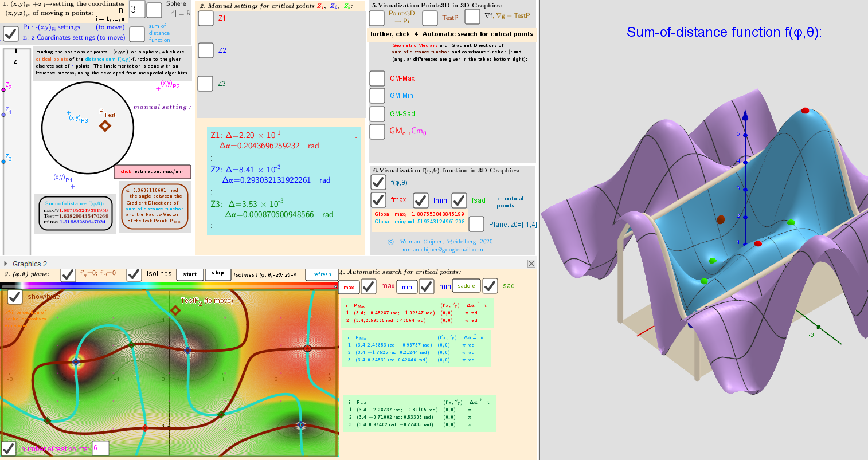This screenshot has height=460, width=868.
Task: Click the rainbow isoline color slider bar
Action: click(x=170, y=286)
